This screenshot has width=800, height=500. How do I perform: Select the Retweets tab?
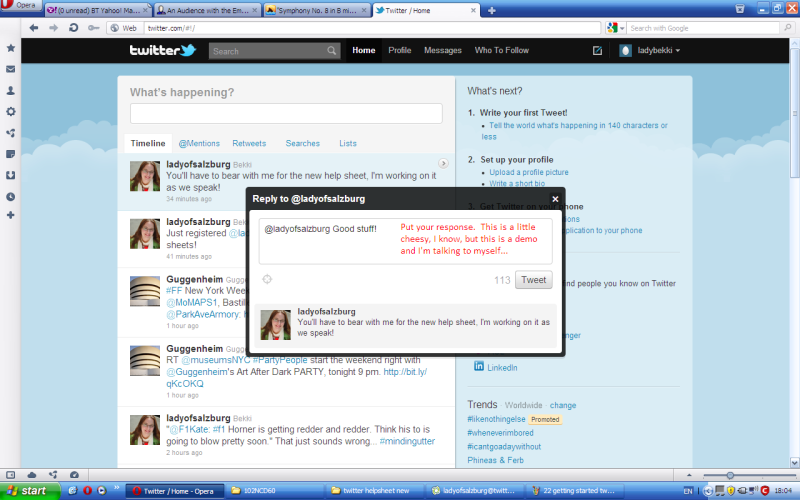pos(249,143)
